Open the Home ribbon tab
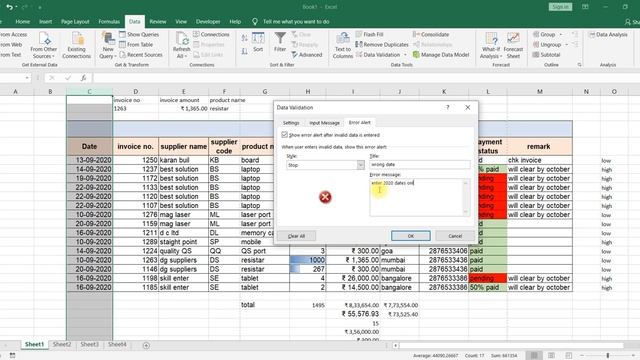 tap(22, 22)
